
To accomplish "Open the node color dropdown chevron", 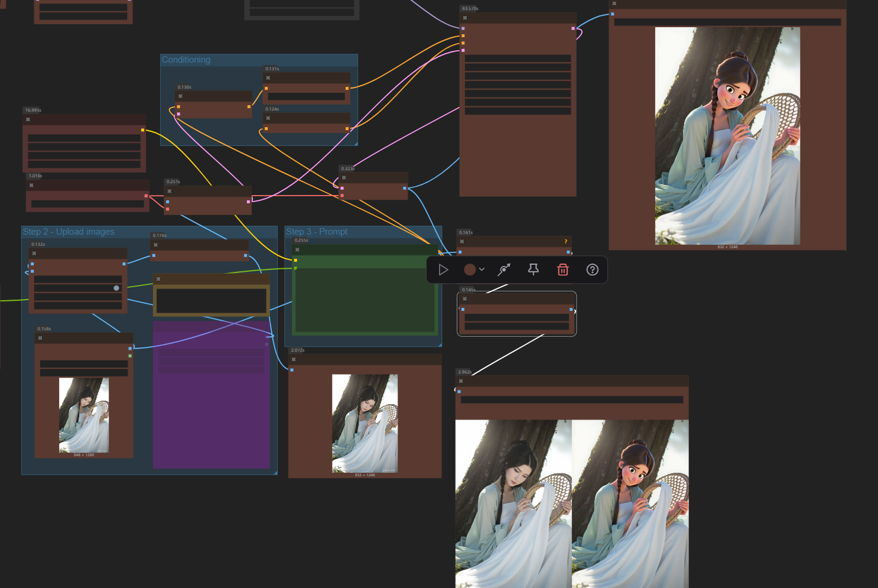I will (482, 270).
